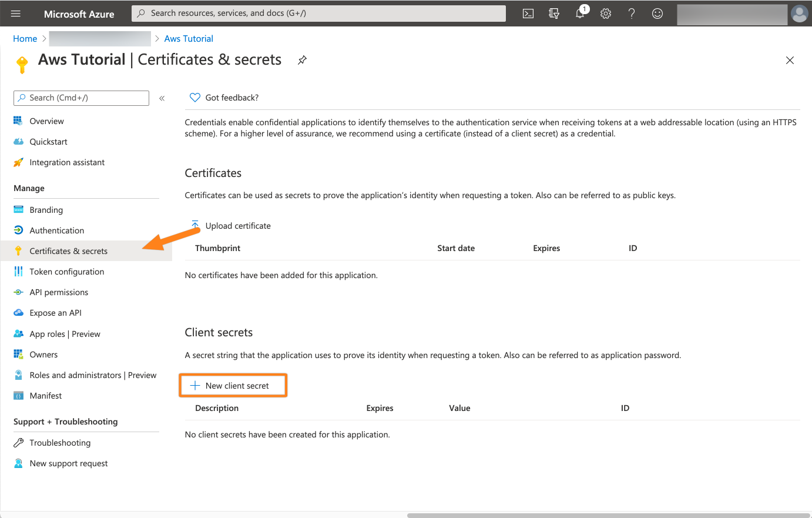Viewport: 812px width, 518px height.
Task: Click Upload certificate
Action: [231, 226]
